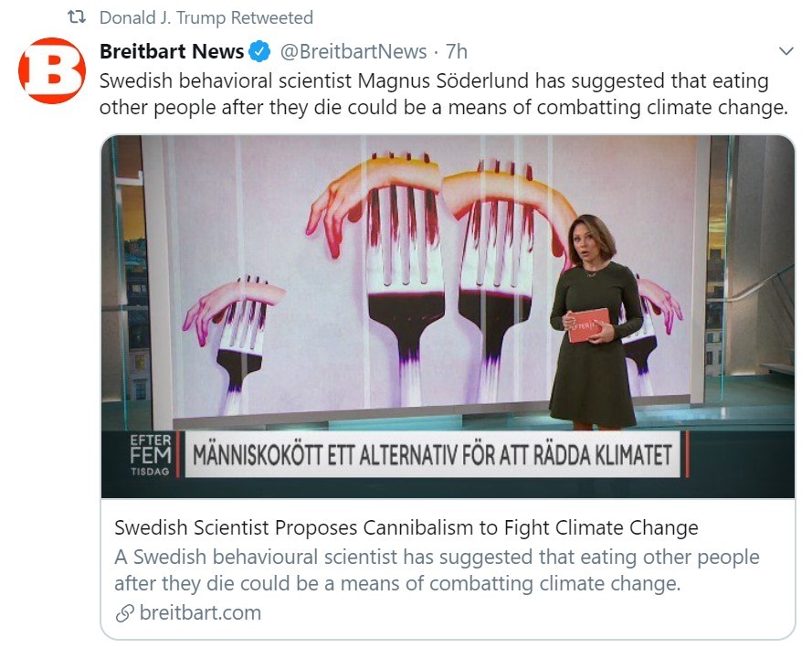Image resolution: width=812 pixels, height=648 pixels.
Task: Click the card description about a Swedish behavioural scientist
Action: 437,570
